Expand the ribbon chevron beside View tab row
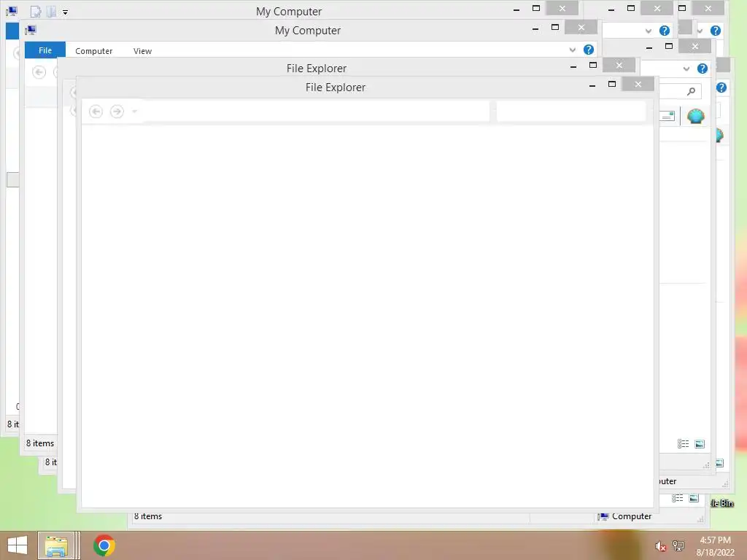The width and height of the screenshot is (747, 560). (572, 50)
